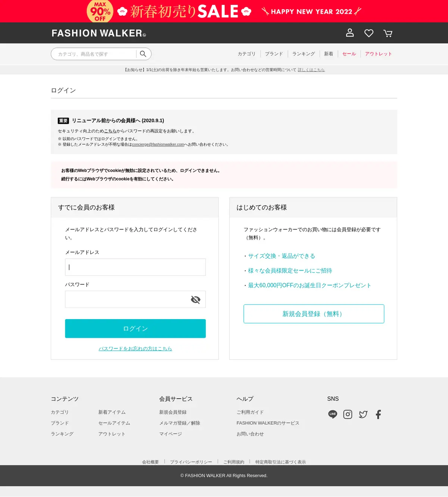Open footer ランキング link

[62, 434]
